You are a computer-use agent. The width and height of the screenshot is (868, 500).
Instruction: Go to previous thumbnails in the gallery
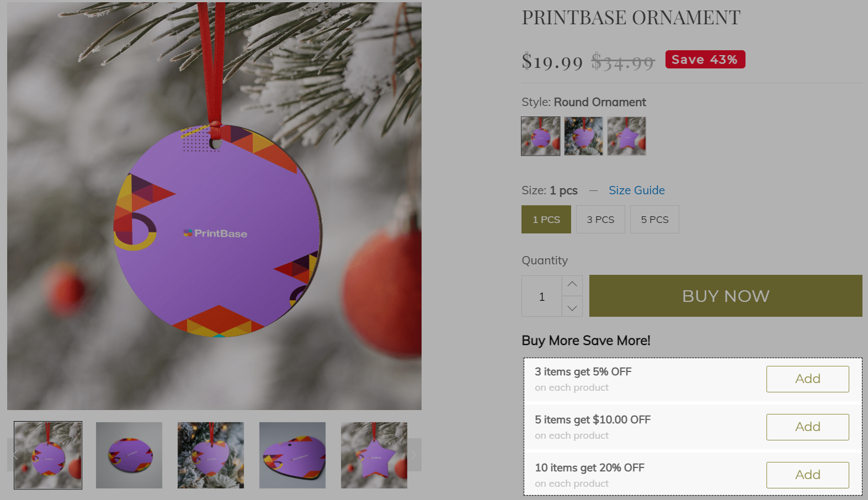(x=15, y=455)
